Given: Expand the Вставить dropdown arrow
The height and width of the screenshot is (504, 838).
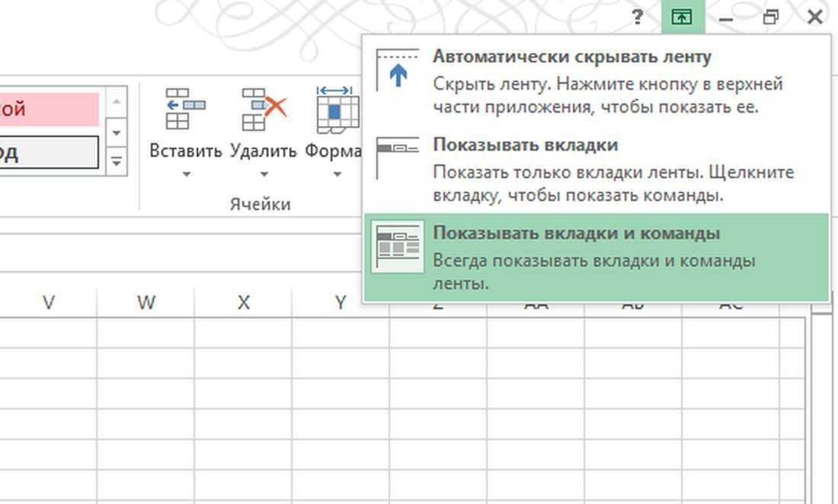Looking at the screenshot, I should click(x=186, y=174).
